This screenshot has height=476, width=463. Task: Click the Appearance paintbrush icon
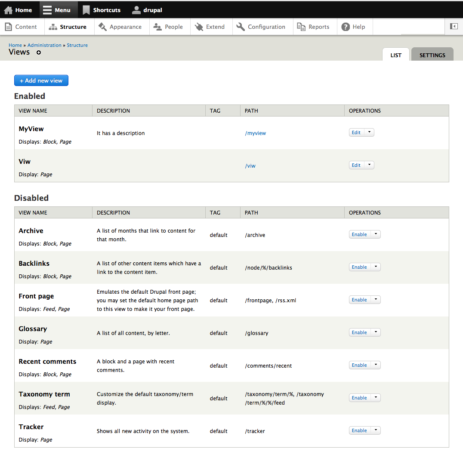point(102,26)
